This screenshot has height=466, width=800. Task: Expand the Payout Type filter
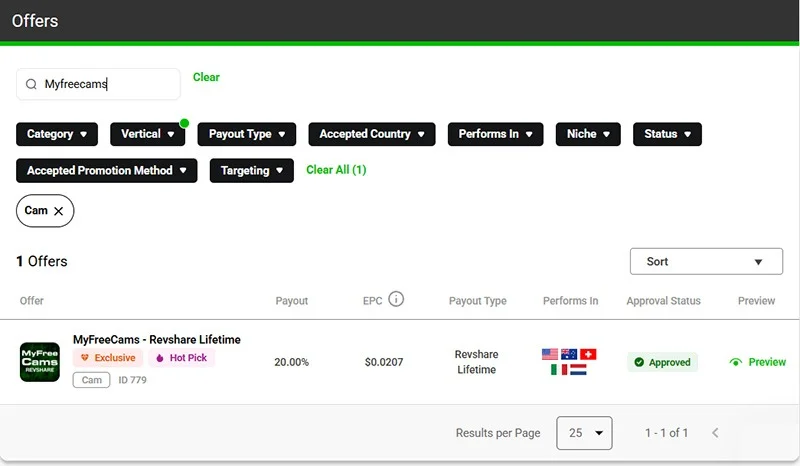247,134
